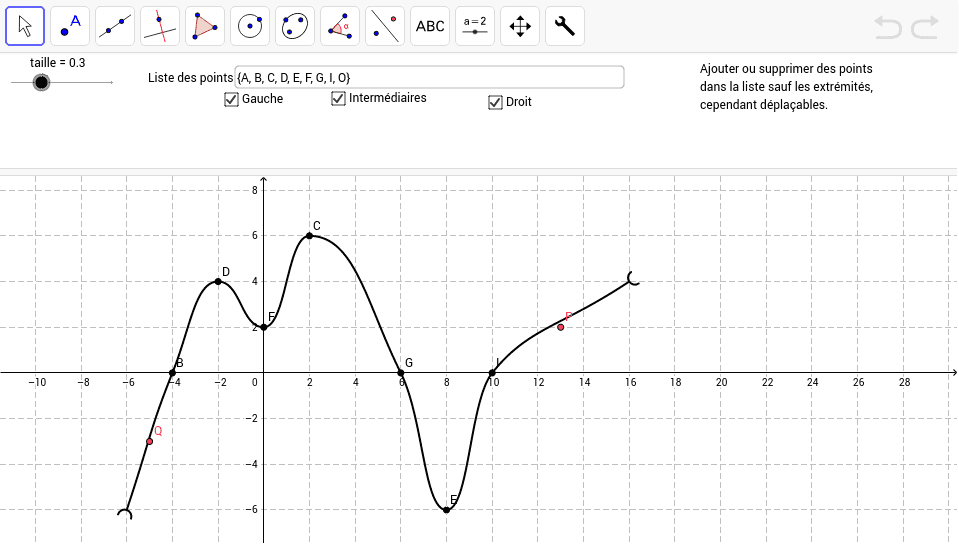This screenshot has width=959, height=545.
Task: Select the Angle measurement tool
Action: coord(339,26)
